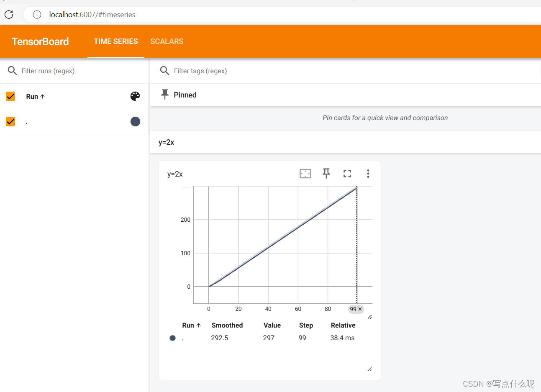This screenshot has height=392, width=541.
Task: Click the Smoothed column header
Action: [227, 325]
